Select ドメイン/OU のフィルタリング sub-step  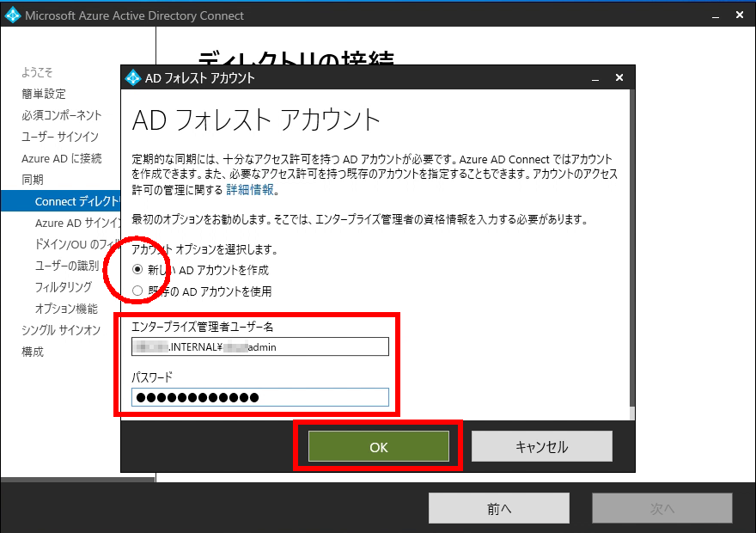(77, 244)
